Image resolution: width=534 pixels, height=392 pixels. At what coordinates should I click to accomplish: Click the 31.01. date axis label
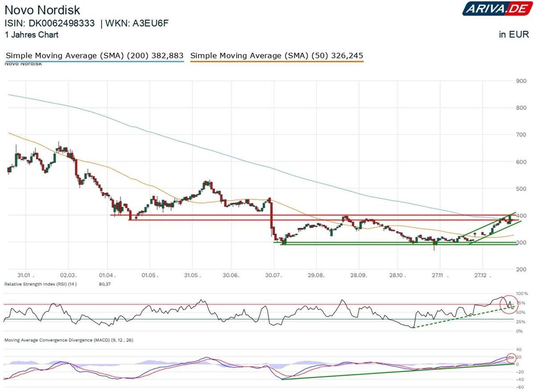point(26,275)
